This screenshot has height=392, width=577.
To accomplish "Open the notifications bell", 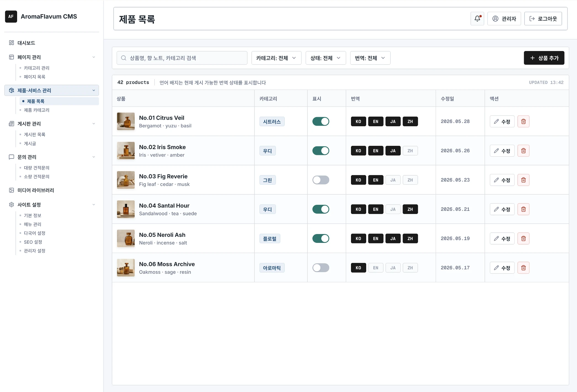I will tap(477, 18).
